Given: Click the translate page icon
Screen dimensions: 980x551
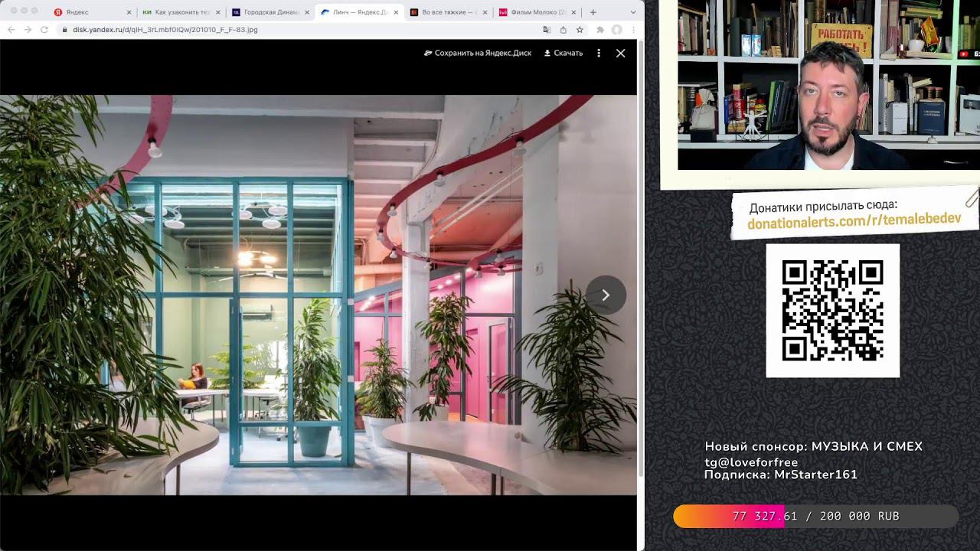Looking at the screenshot, I should click(547, 30).
